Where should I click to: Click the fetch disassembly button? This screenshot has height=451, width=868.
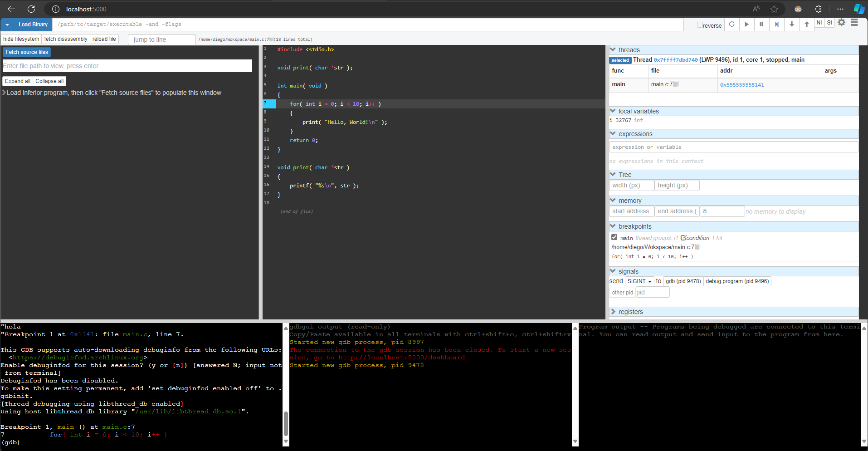click(66, 39)
